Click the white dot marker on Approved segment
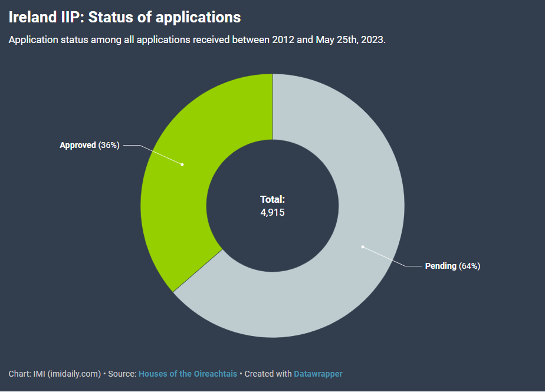The image size is (545, 392). click(182, 164)
